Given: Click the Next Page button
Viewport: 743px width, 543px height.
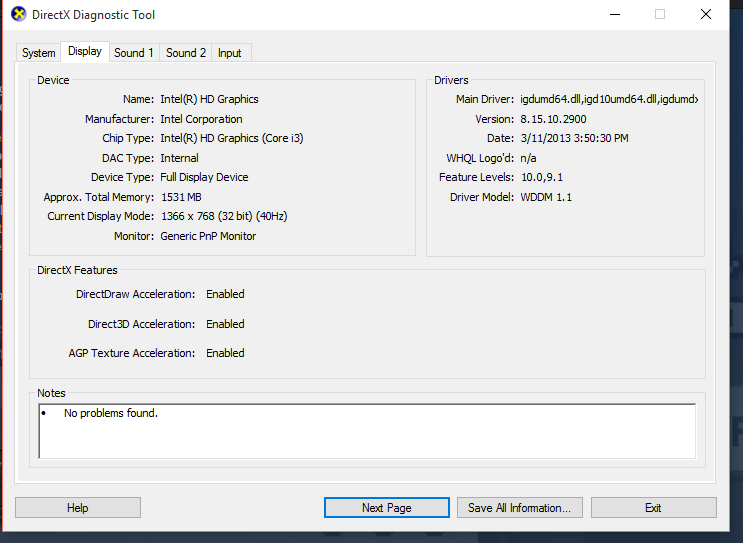Looking at the screenshot, I should 387,507.
